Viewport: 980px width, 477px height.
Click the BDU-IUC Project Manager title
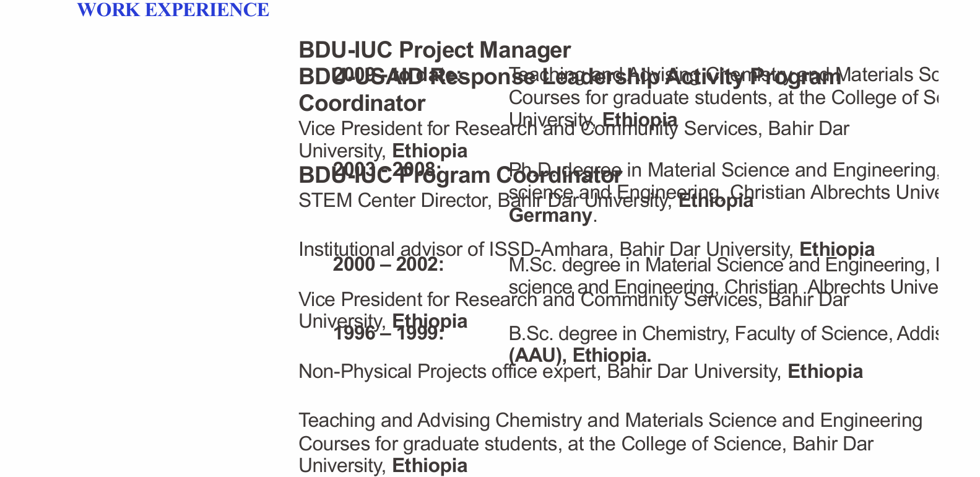pyautogui.click(x=434, y=50)
